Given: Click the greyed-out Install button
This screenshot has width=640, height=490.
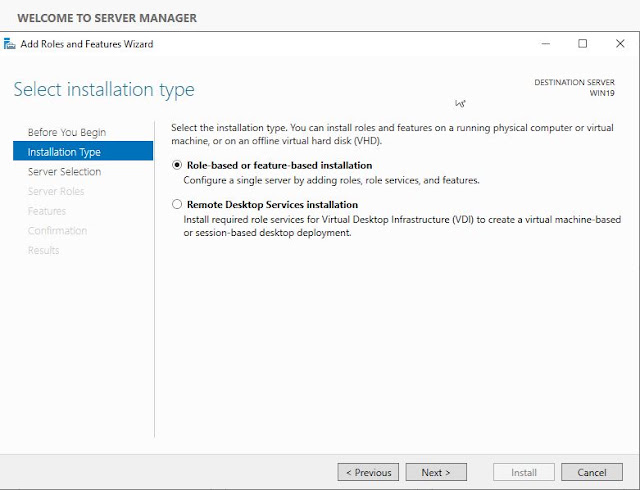Looking at the screenshot, I should point(524,472).
